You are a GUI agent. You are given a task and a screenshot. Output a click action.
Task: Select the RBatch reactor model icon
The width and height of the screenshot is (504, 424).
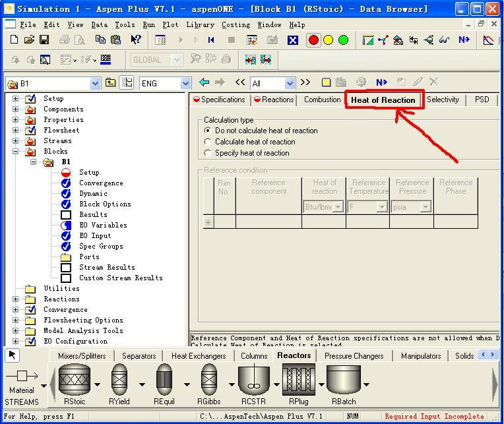point(344,380)
